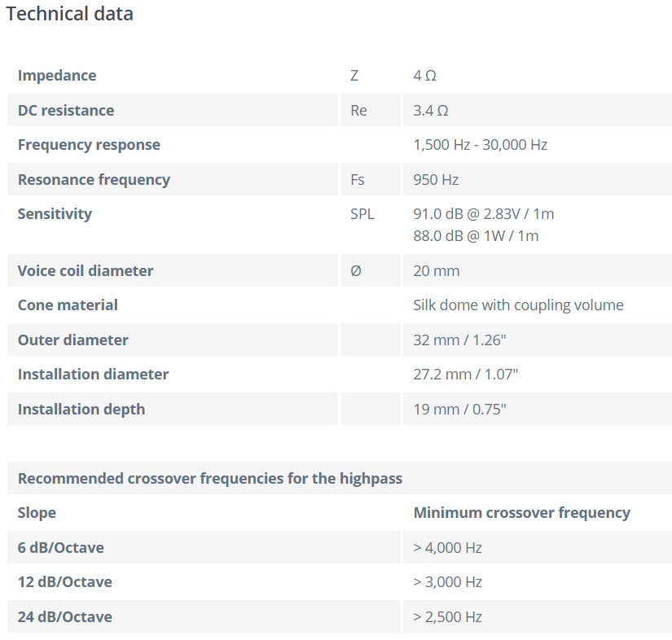Select the Impedance row label
The width and height of the screenshot is (672, 640).
click(57, 76)
